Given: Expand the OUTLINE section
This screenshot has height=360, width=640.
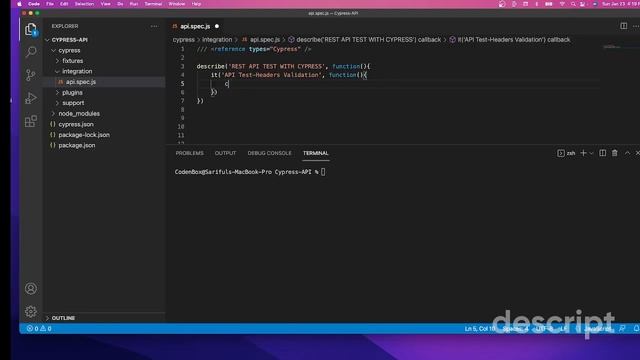Looking at the screenshot, I should point(63,318).
